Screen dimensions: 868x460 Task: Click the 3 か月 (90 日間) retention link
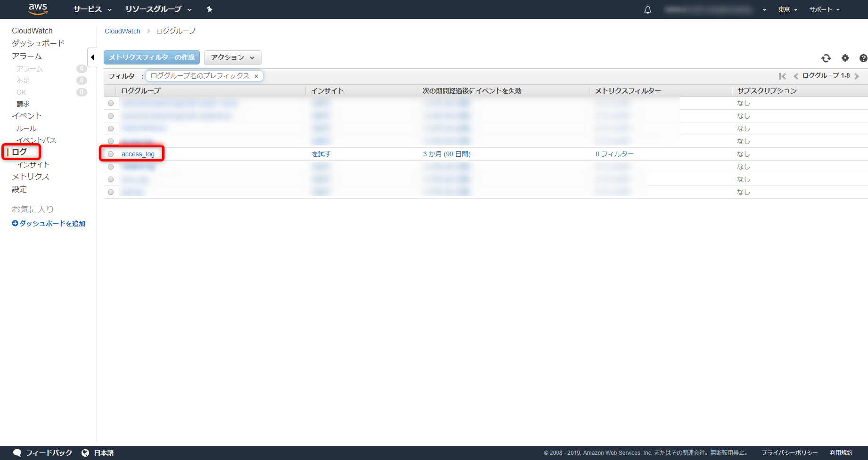[x=447, y=154]
